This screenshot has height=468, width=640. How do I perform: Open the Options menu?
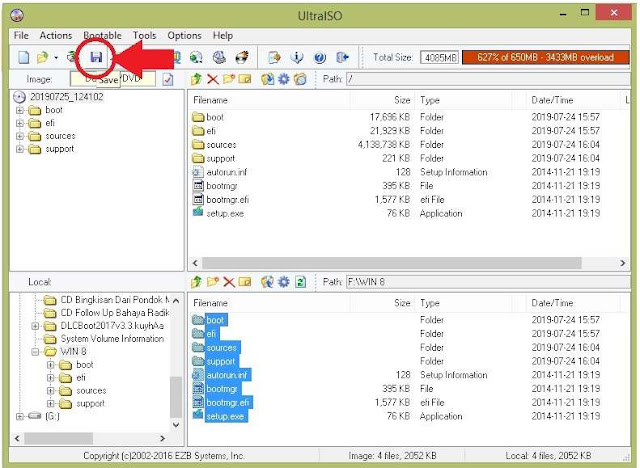[184, 35]
